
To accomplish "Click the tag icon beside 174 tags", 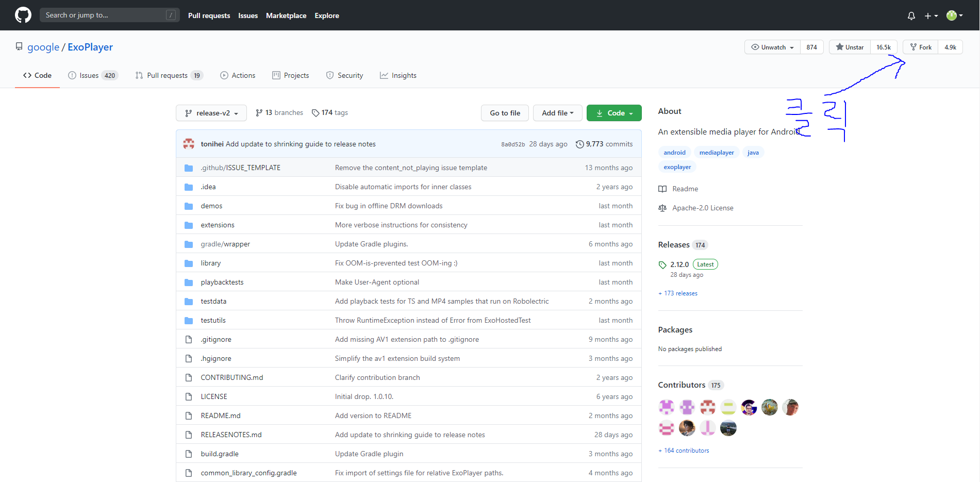I will (315, 113).
